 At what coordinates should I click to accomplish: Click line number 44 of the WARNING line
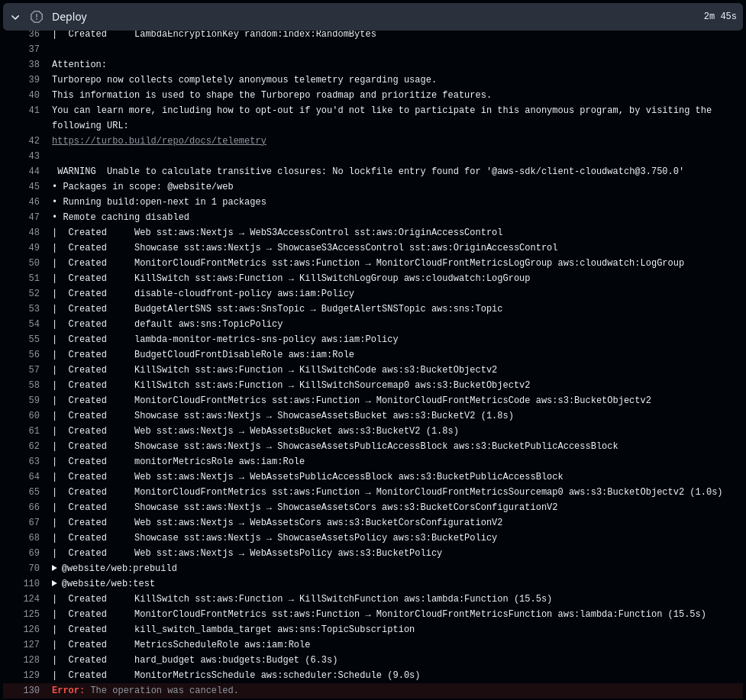click(34, 171)
